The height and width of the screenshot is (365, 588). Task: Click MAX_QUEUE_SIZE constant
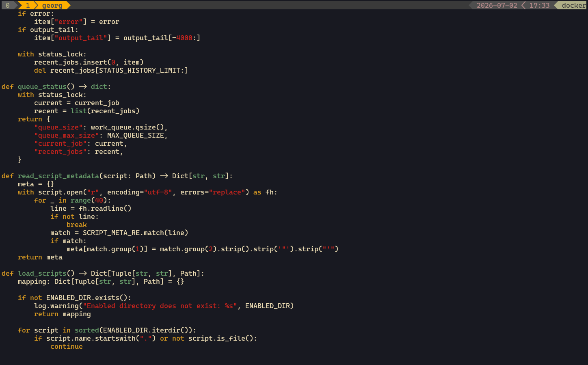coord(136,135)
